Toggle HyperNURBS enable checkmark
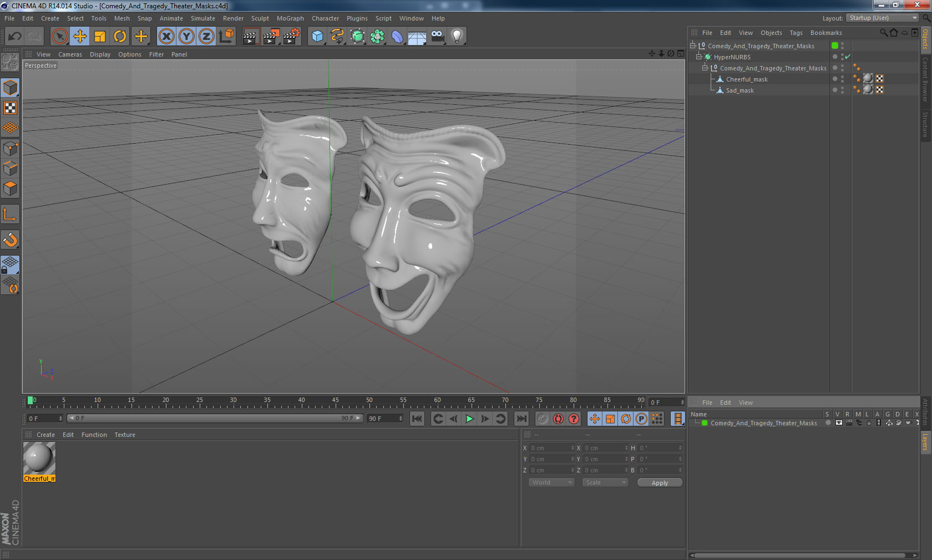 (x=848, y=57)
